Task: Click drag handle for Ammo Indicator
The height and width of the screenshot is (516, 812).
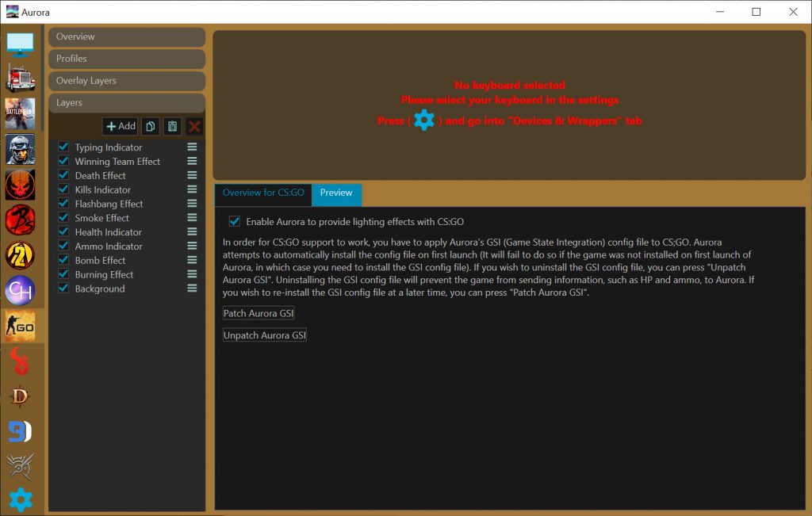Action: coord(192,246)
